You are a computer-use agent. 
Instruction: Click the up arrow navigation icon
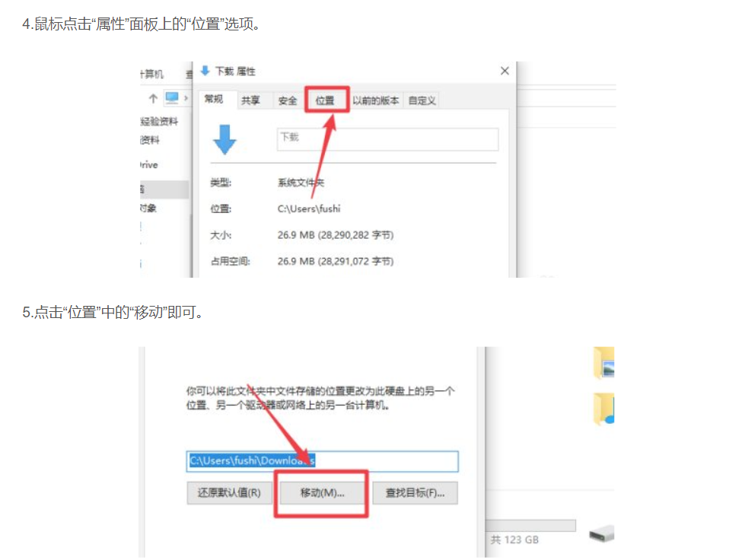(x=153, y=98)
